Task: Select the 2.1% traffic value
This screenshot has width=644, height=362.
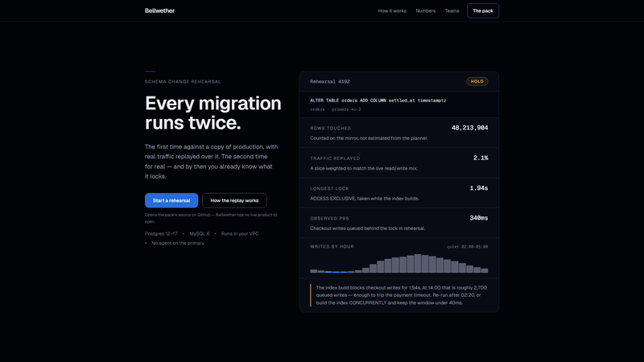Action: click(x=481, y=158)
